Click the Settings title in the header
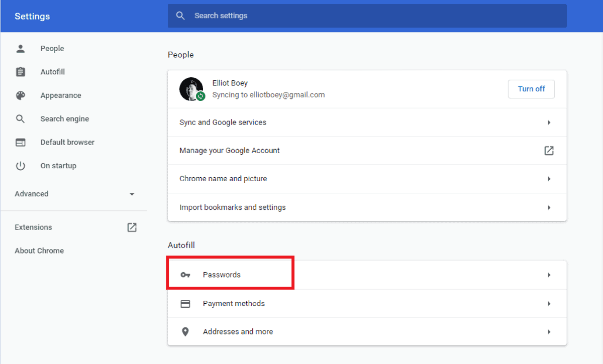The image size is (603, 364). point(33,17)
